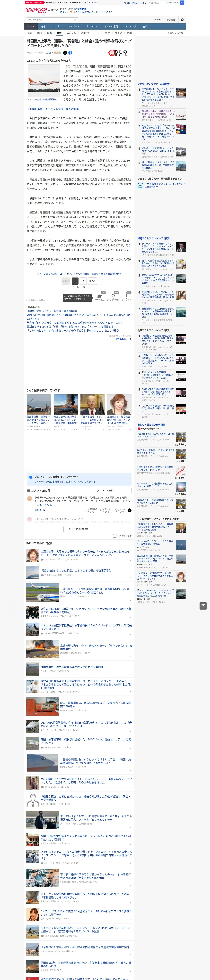Click the なるほど reaction on first comment
210x980 pixels.
click(107, 511)
